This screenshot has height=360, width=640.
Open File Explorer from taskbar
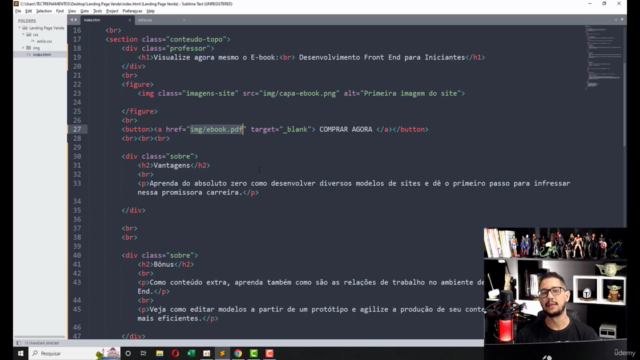click(x=159, y=353)
